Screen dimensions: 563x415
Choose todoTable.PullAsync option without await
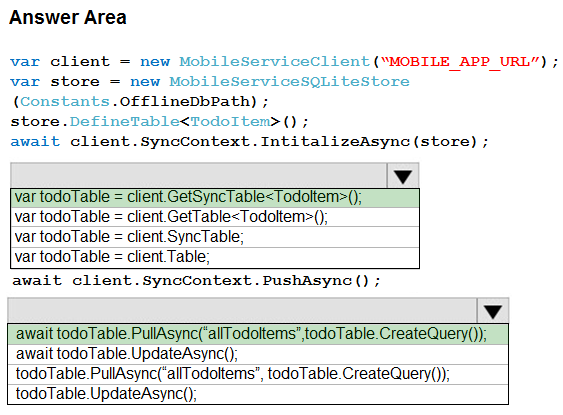pos(258,374)
